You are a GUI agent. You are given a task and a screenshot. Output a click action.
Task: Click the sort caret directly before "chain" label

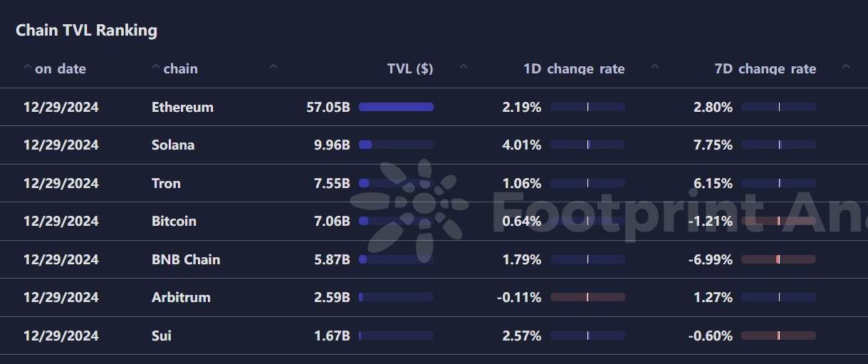coord(156,67)
